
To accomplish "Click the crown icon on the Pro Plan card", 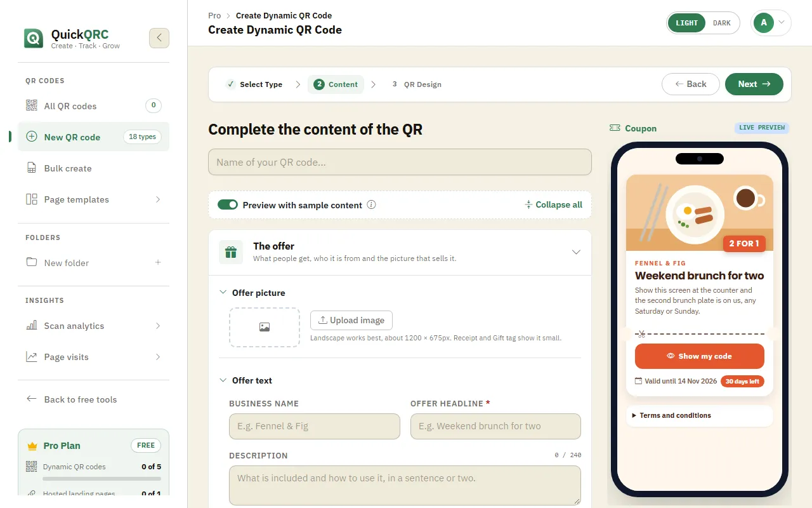I will [x=32, y=446].
